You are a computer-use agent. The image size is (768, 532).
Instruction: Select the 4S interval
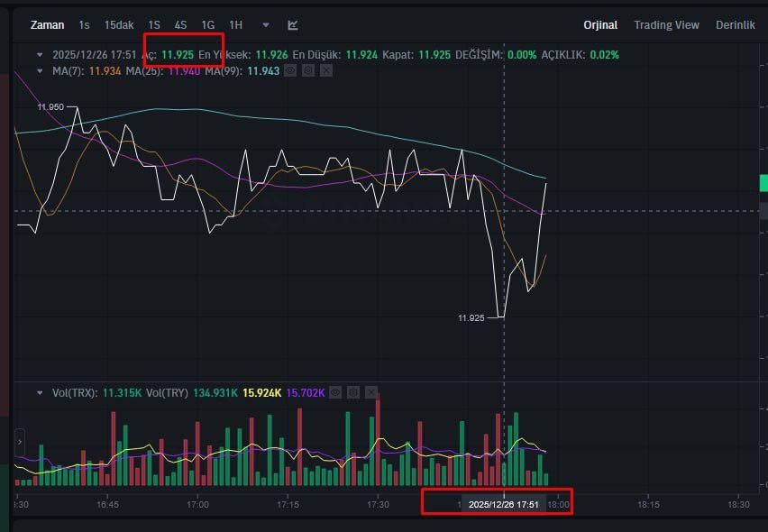point(180,25)
